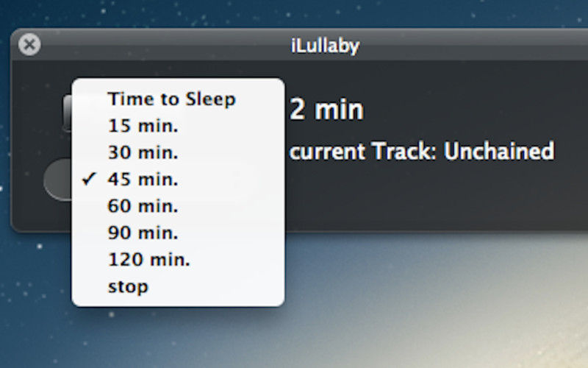Click the rounded button hidden behind menu
Screen dimensions: 588x368
58,180
